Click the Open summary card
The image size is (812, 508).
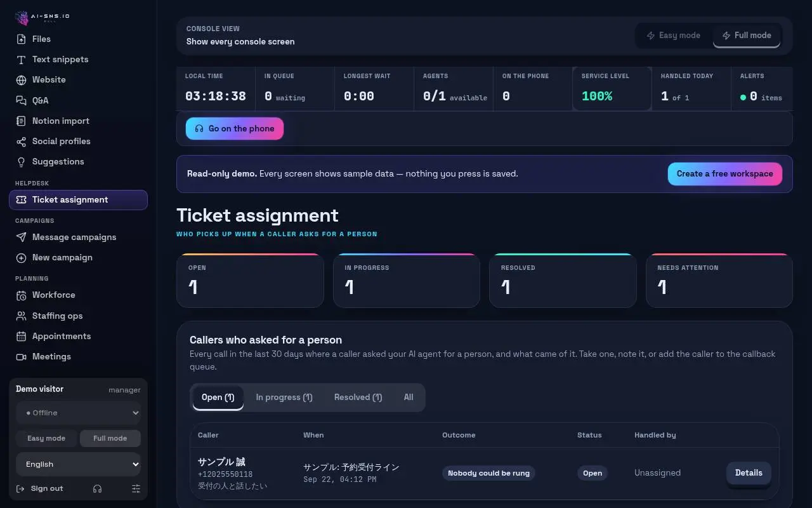coord(250,281)
